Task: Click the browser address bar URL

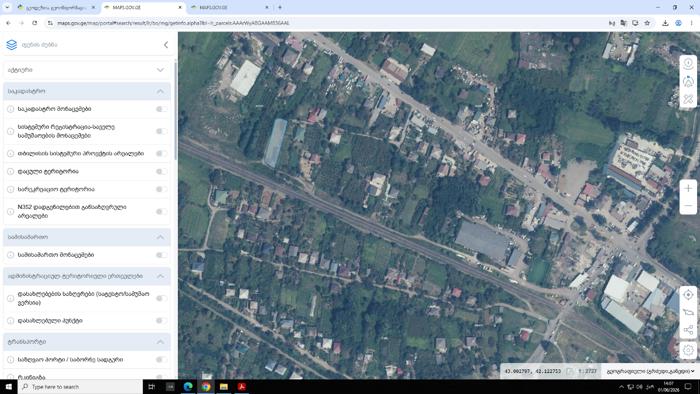Action: (173, 23)
